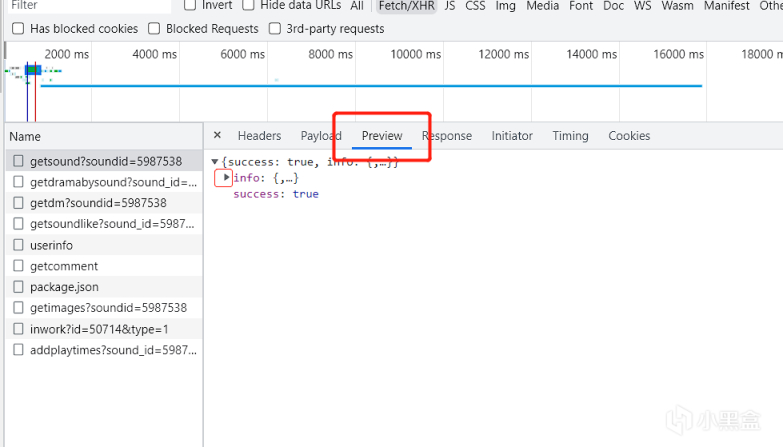Open package.json request
Image resolution: width=783 pixels, height=447 pixels.
(x=104, y=287)
